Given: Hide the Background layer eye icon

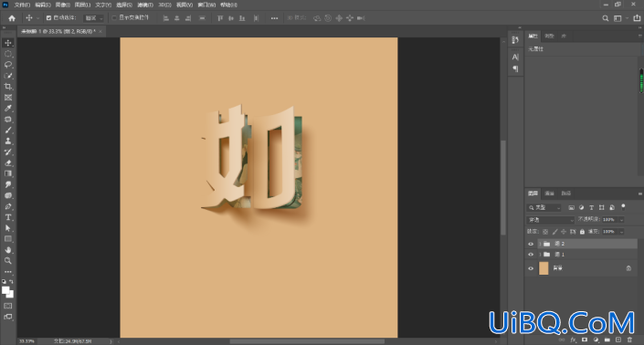Looking at the screenshot, I should tap(531, 268).
